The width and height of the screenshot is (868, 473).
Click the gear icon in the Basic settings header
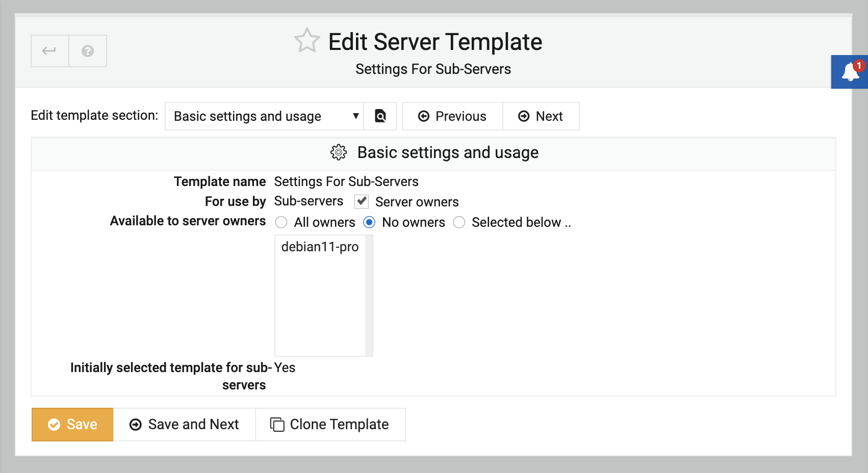(x=337, y=152)
